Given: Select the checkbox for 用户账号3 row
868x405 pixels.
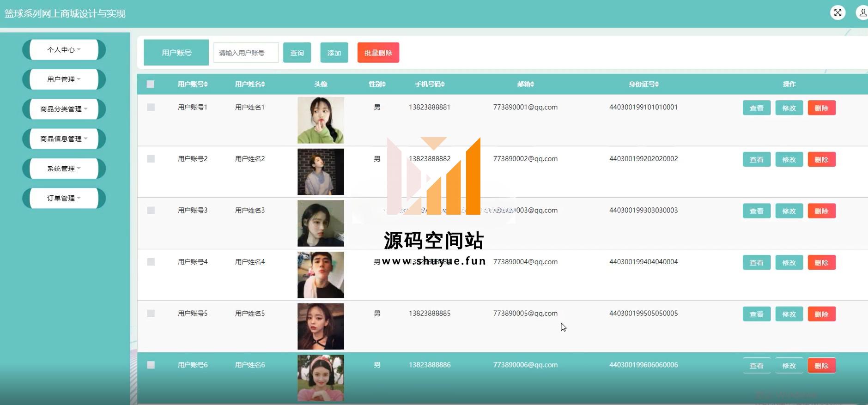Looking at the screenshot, I should tap(151, 210).
